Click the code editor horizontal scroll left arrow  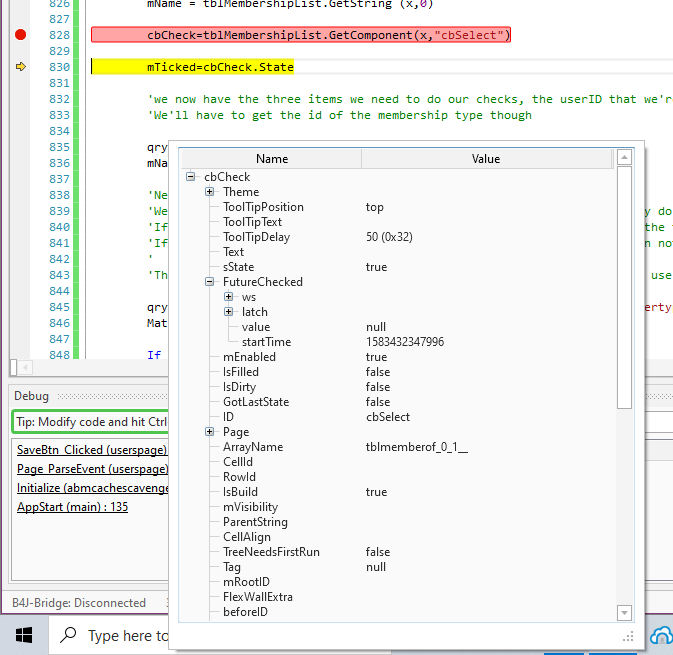click(x=25, y=367)
